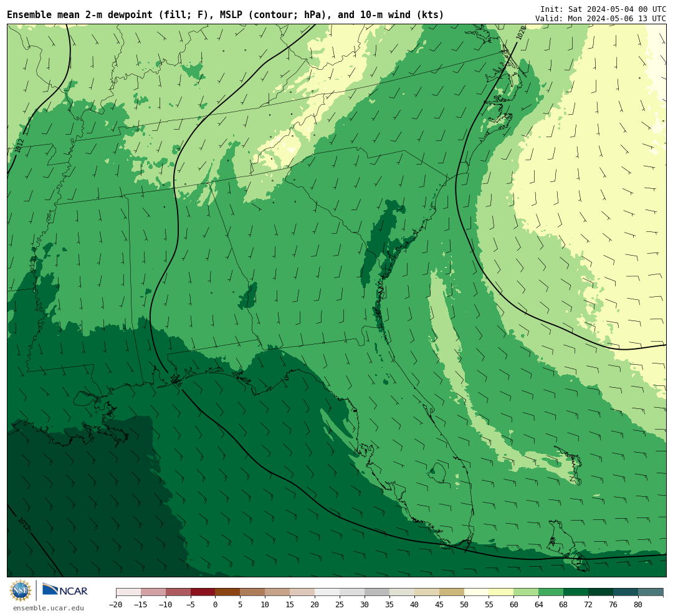Click the 64 colorbar tick label
Image resolution: width=673 pixels, height=616 pixels.
pos(539,605)
